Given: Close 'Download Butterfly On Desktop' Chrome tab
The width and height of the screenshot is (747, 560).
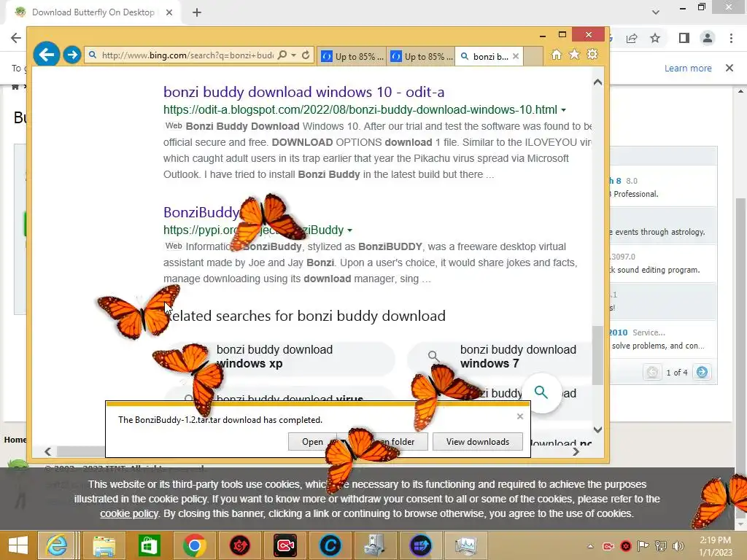Looking at the screenshot, I should [x=169, y=12].
